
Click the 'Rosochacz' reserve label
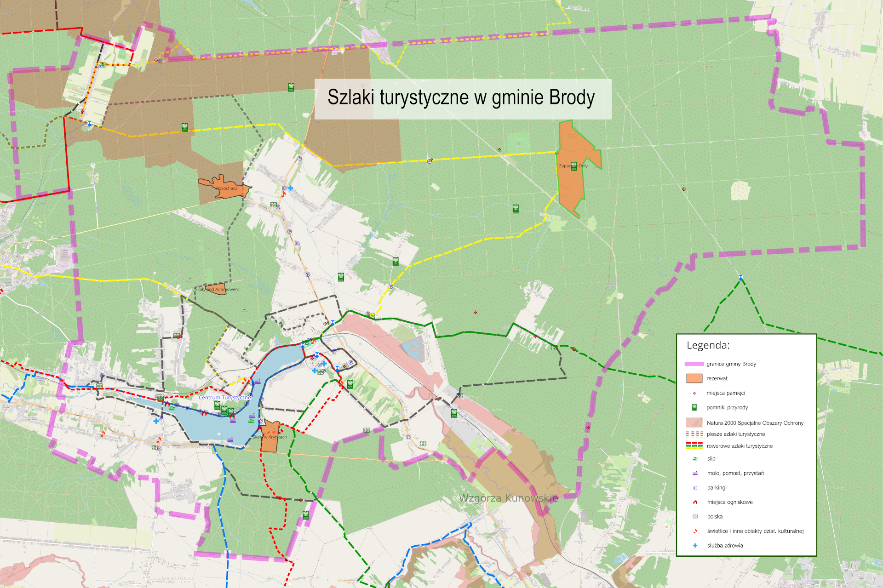pos(227,188)
